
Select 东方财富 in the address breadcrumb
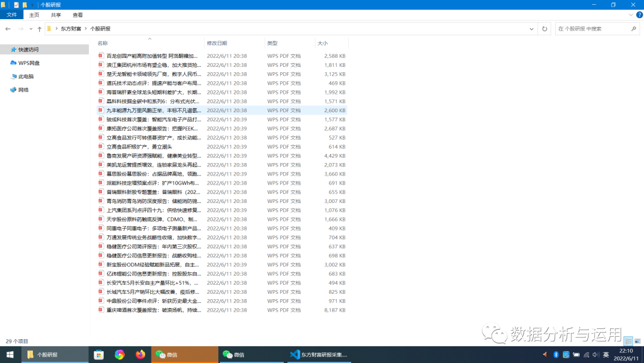tap(70, 29)
